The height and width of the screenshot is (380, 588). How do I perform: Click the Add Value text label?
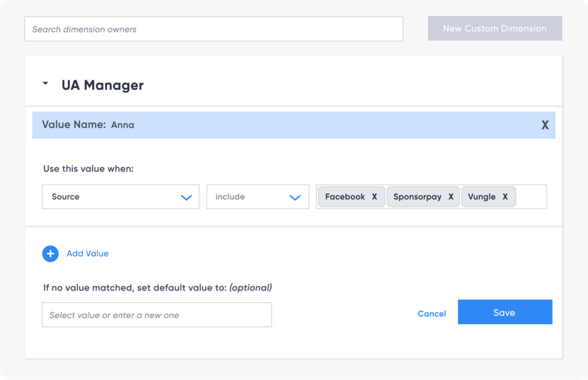87,254
